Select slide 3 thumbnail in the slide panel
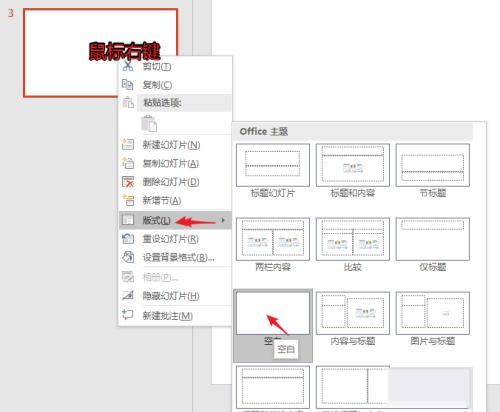The image size is (500, 412). [100, 53]
